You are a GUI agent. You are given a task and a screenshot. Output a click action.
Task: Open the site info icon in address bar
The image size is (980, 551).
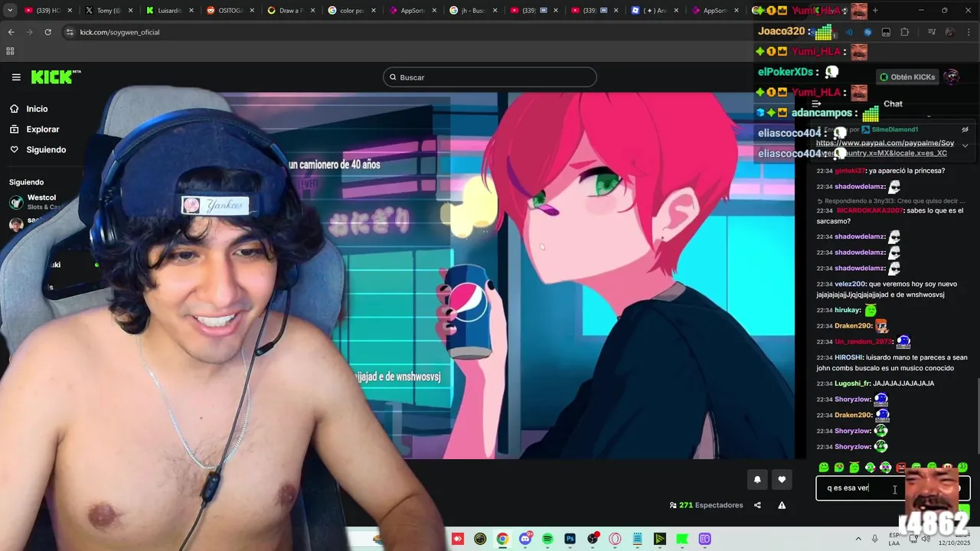(x=70, y=32)
